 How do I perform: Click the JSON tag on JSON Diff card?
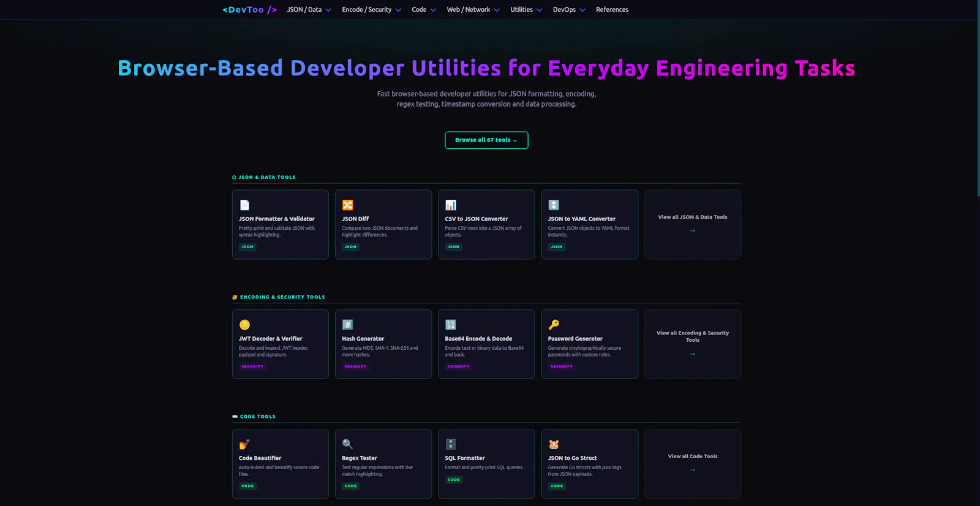350,247
